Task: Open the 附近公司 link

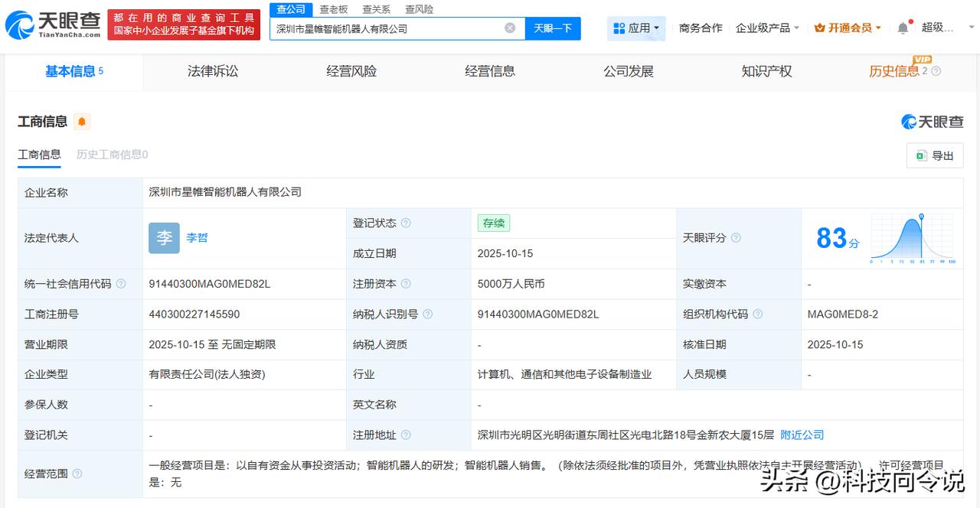Action: coord(802,435)
